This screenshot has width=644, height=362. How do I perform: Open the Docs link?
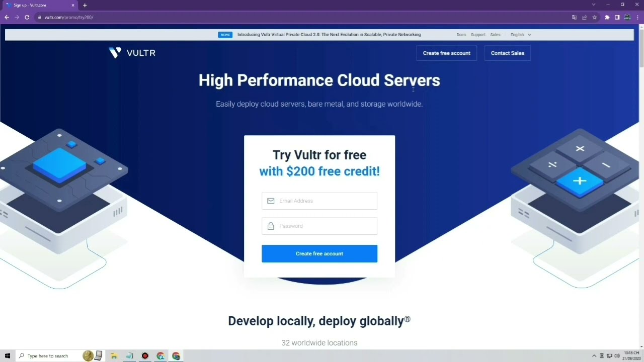click(x=461, y=35)
